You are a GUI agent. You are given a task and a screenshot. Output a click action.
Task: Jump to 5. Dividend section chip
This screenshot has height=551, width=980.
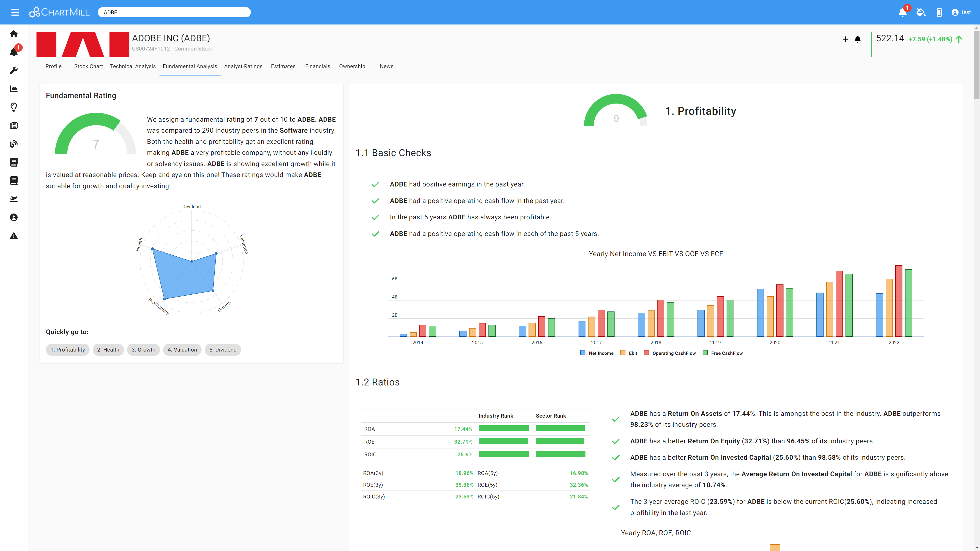(x=223, y=349)
